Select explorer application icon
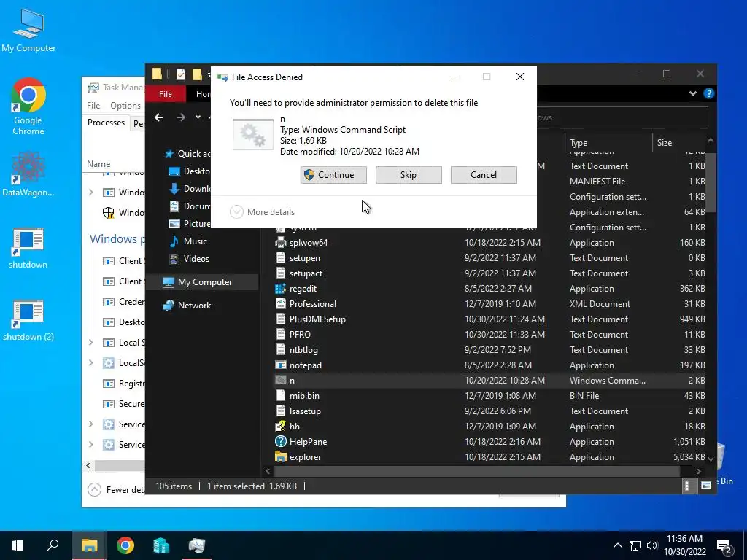Image resolution: width=747 pixels, height=560 pixels. click(x=281, y=456)
